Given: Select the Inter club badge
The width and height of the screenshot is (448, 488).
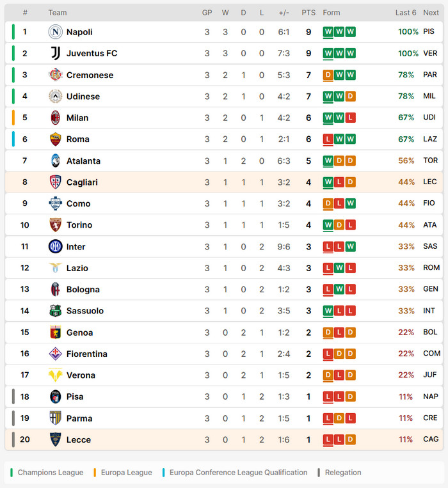Looking at the screenshot, I should [x=56, y=246].
